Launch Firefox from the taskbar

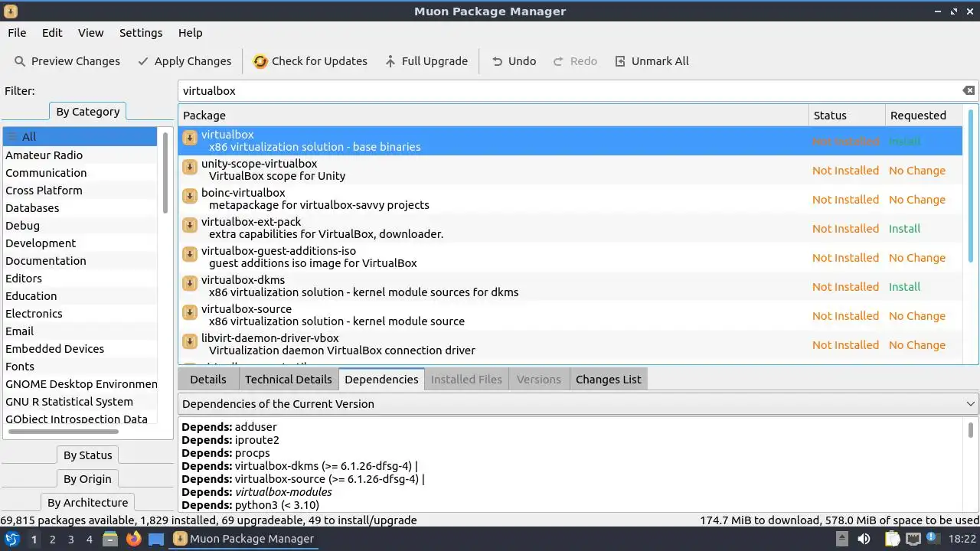pyautogui.click(x=133, y=539)
